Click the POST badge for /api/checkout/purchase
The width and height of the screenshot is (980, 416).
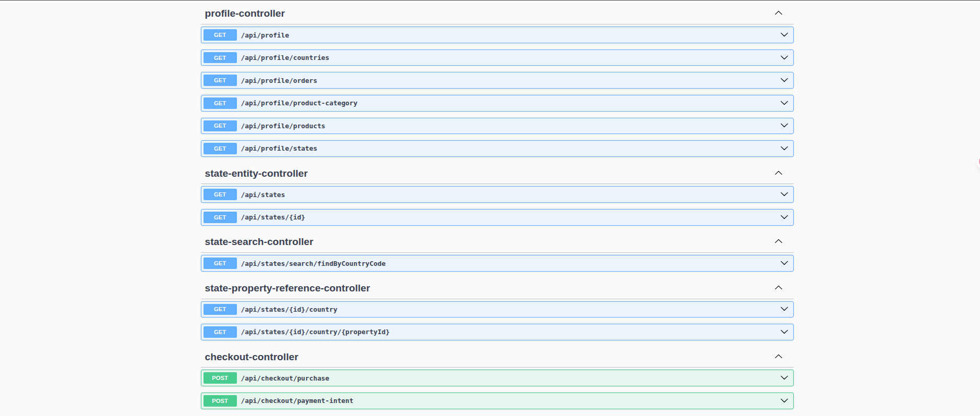pyautogui.click(x=220, y=378)
